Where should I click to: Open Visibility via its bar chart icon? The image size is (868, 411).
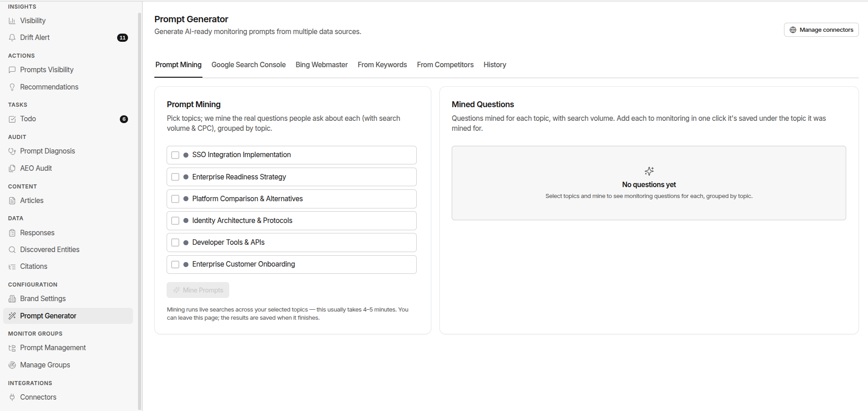click(12, 21)
